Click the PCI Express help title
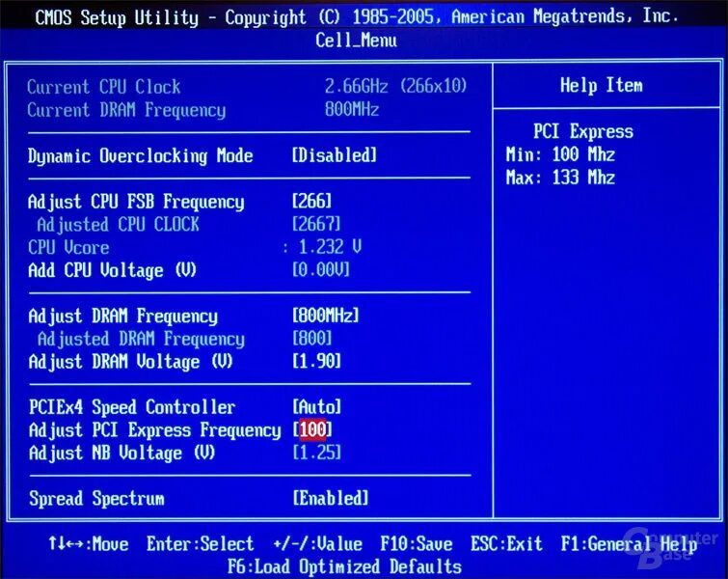The image size is (728, 579). [x=583, y=131]
